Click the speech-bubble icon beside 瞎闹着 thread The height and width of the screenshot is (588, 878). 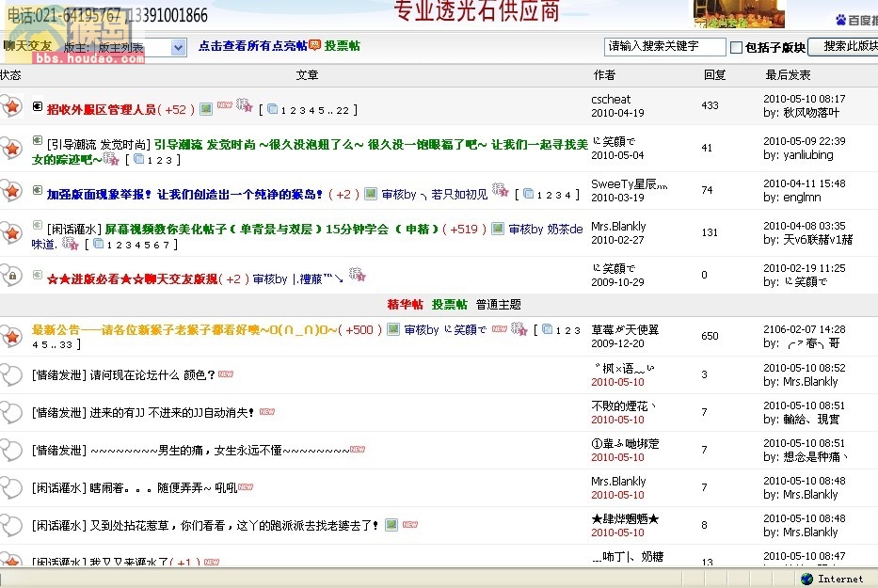(x=10, y=487)
